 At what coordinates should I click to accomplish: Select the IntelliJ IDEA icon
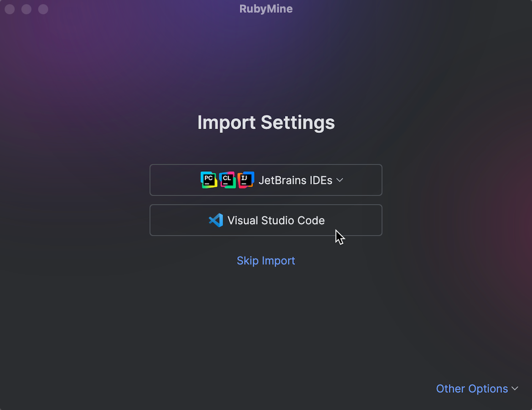(246, 180)
